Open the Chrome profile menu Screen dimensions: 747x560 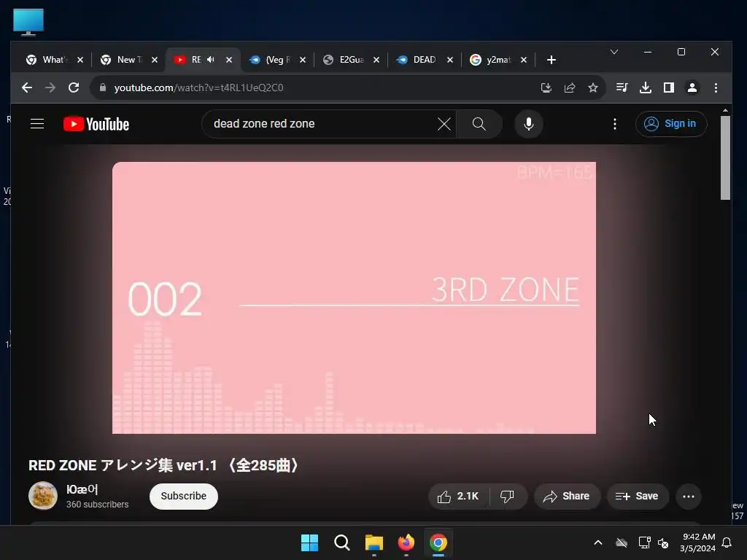coord(692,87)
